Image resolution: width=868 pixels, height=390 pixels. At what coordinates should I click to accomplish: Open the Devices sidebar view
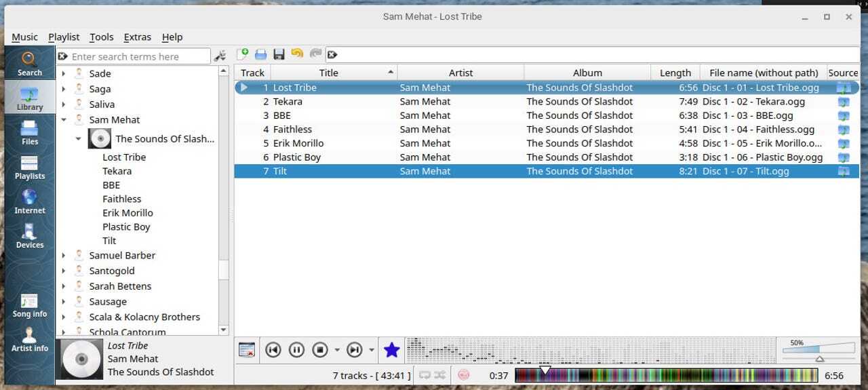pyautogui.click(x=30, y=236)
